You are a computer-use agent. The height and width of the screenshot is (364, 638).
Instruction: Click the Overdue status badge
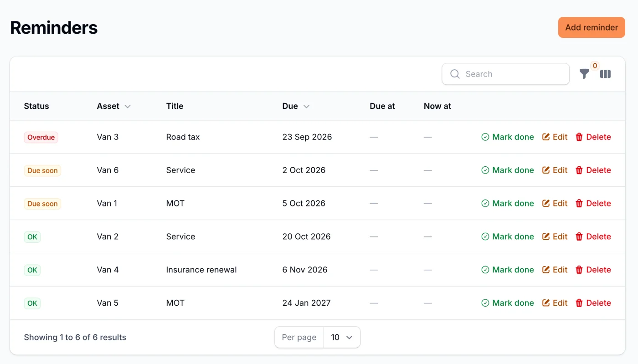tap(41, 138)
